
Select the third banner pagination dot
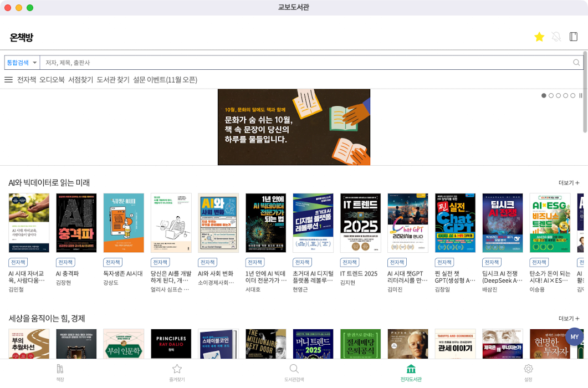pos(559,96)
